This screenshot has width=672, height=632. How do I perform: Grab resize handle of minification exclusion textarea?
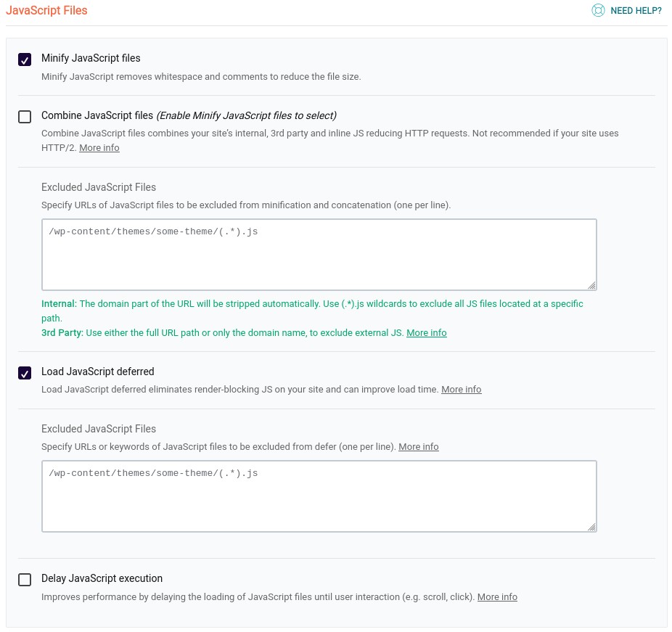coord(592,285)
